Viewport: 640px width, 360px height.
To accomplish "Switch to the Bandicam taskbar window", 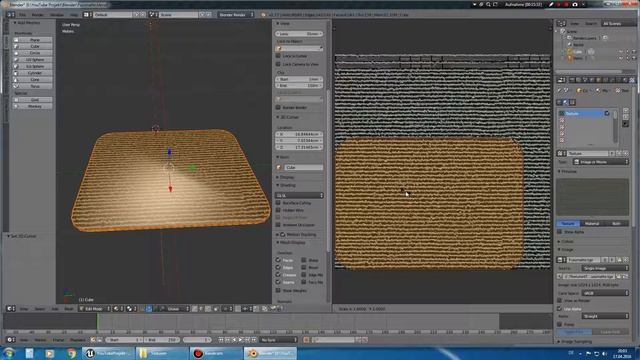I will 216,353.
